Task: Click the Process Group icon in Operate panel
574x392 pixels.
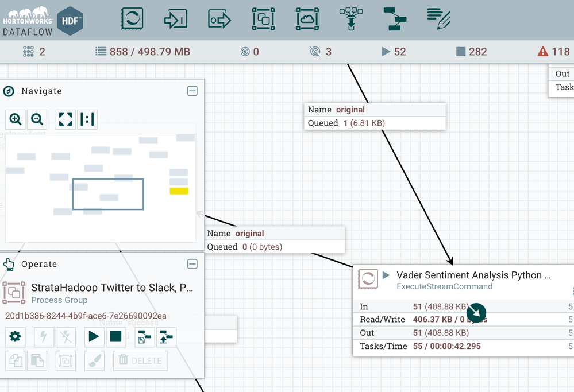Action: (14, 293)
